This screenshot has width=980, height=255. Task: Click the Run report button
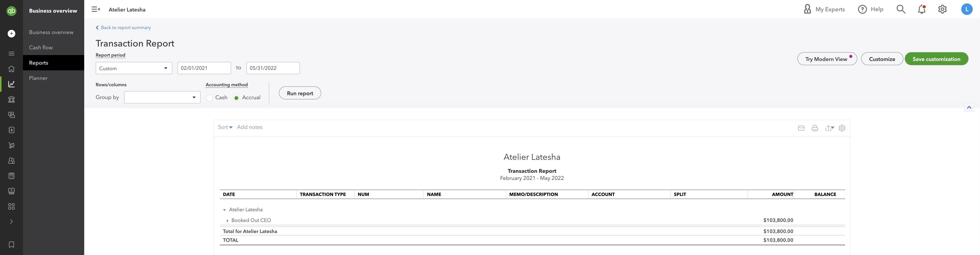pos(299,93)
